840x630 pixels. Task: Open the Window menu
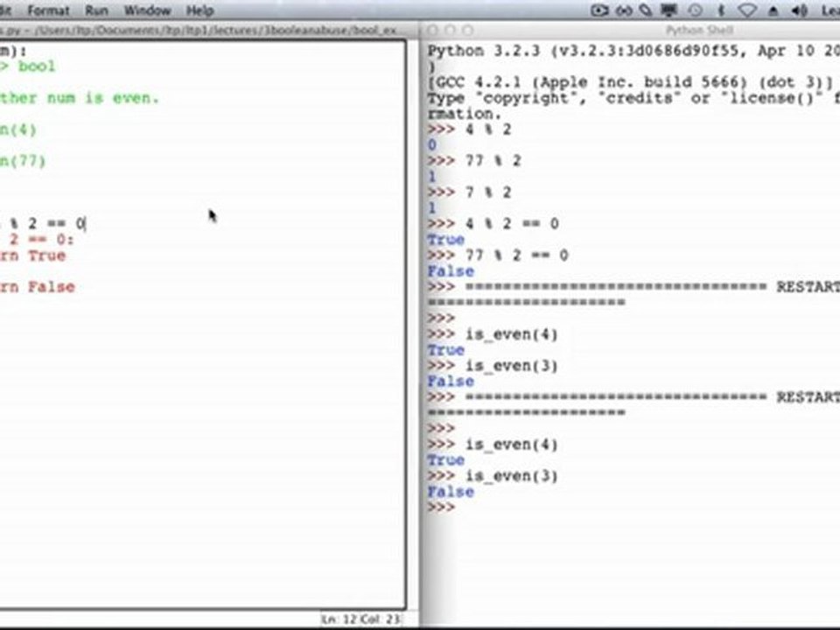point(147,10)
